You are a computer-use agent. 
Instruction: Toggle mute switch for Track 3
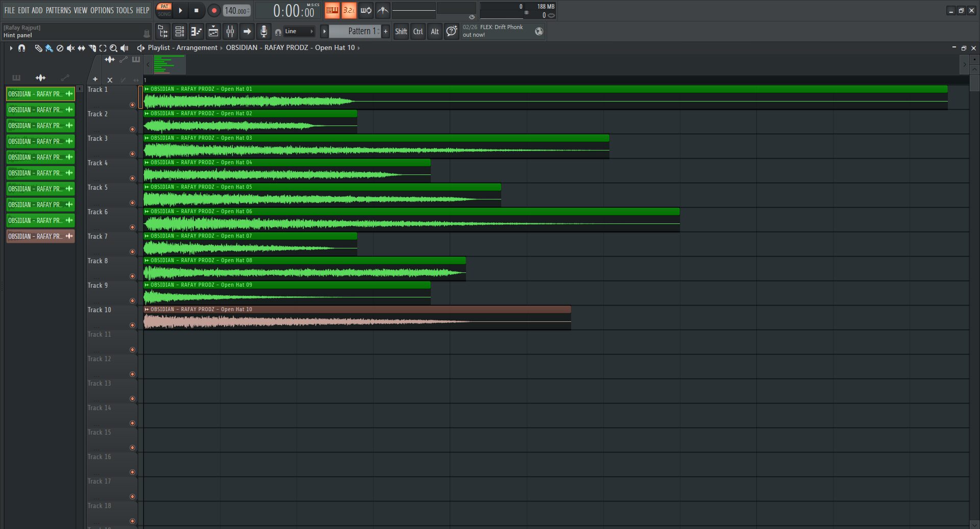coord(132,154)
